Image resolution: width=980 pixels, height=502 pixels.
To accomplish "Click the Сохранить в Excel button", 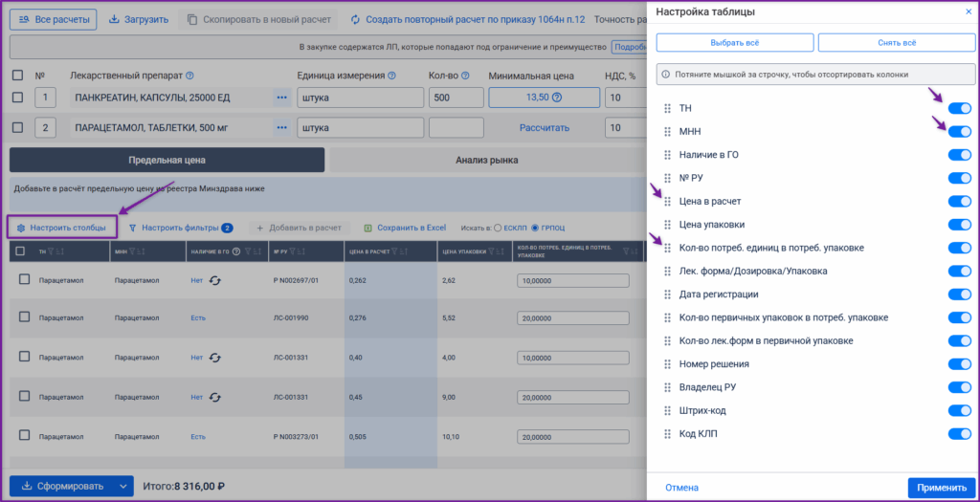I will [x=405, y=228].
